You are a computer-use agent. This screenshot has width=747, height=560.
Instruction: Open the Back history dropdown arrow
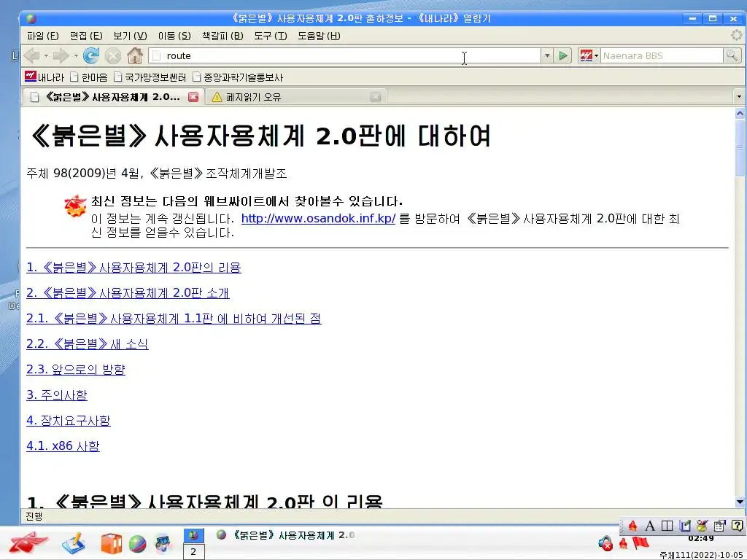(x=46, y=55)
